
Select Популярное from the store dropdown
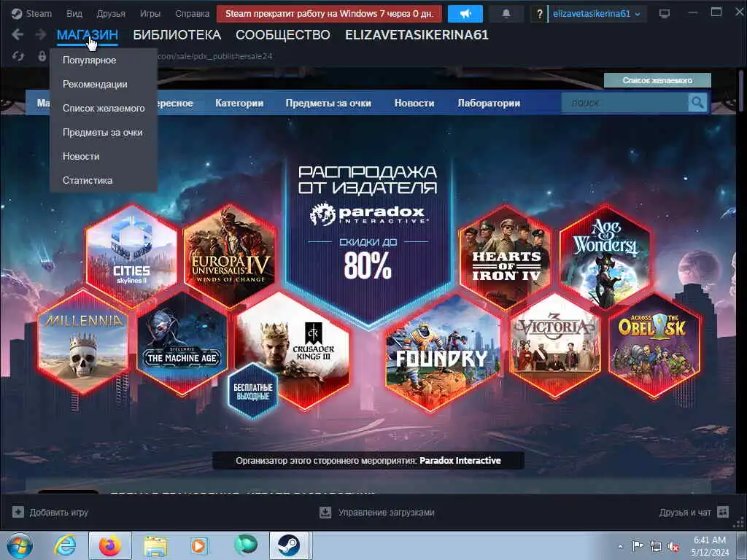click(x=89, y=60)
